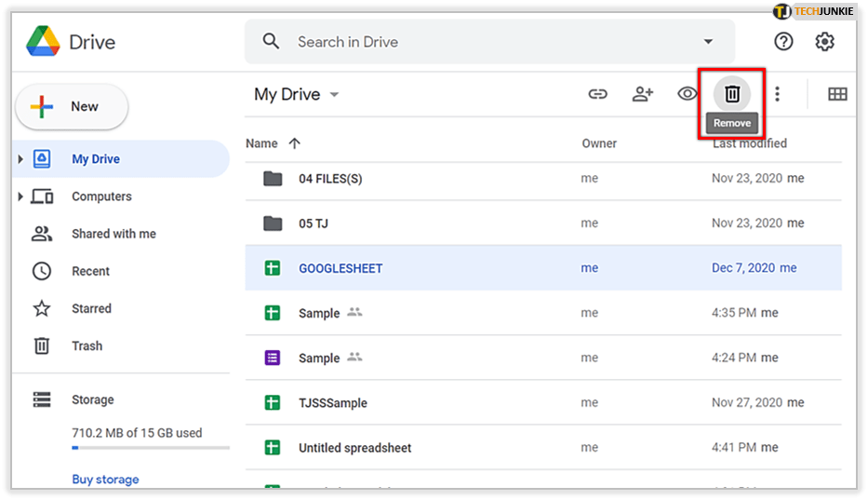Click the Get link icon
This screenshot has height=500, width=868.
click(x=597, y=94)
